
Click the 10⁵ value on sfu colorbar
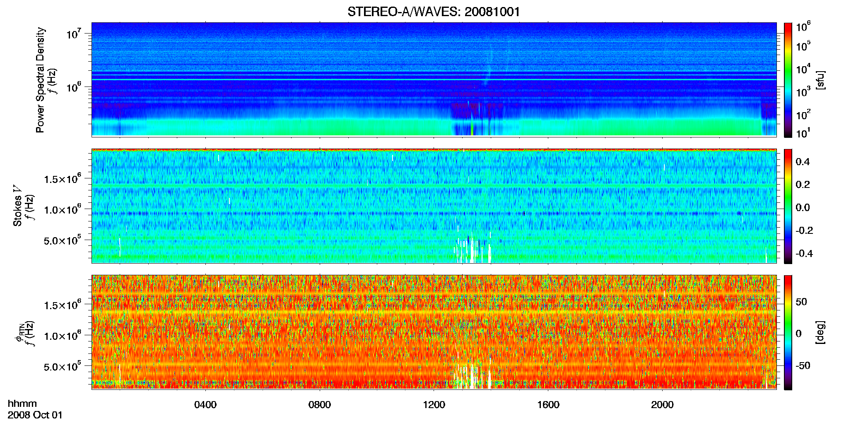coord(803,46)
